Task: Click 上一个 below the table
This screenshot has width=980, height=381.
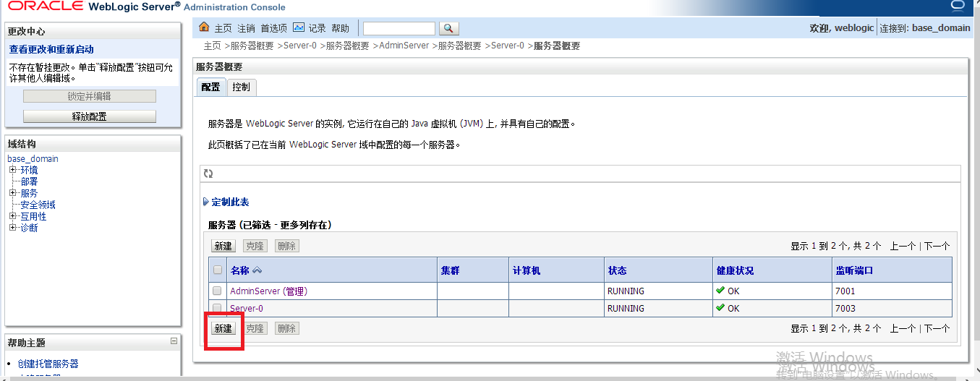Action: [903, 328]
